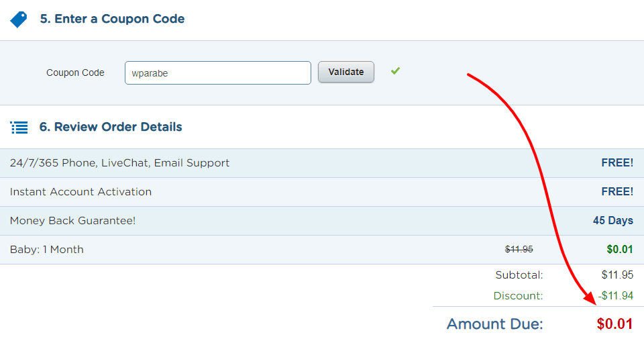Viewport: 644px width, 341px height.
Task: Click the red $0.01 amount due
Action: pos(614,324)
